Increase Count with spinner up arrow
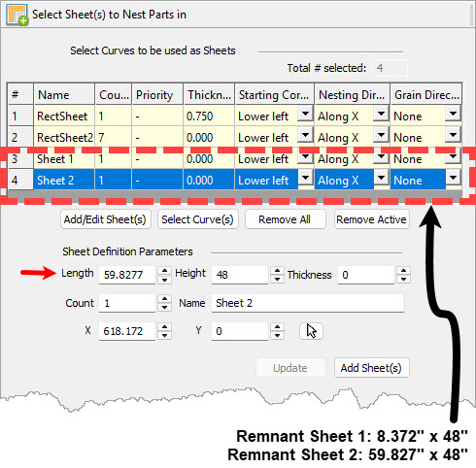This screenshot has width=476, height=468. point(165,299)
